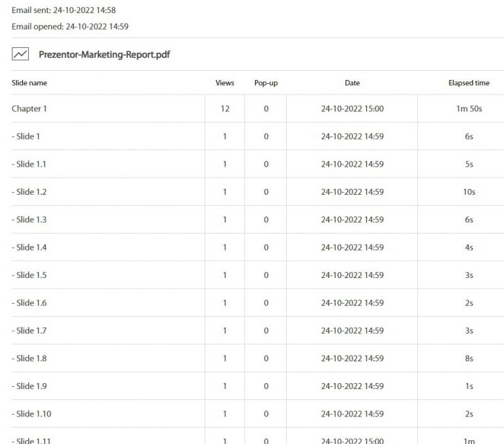This screenshot has height=444, width=504.
Task: Click Chapter 1 views count 12
Action: coord(224,109)
